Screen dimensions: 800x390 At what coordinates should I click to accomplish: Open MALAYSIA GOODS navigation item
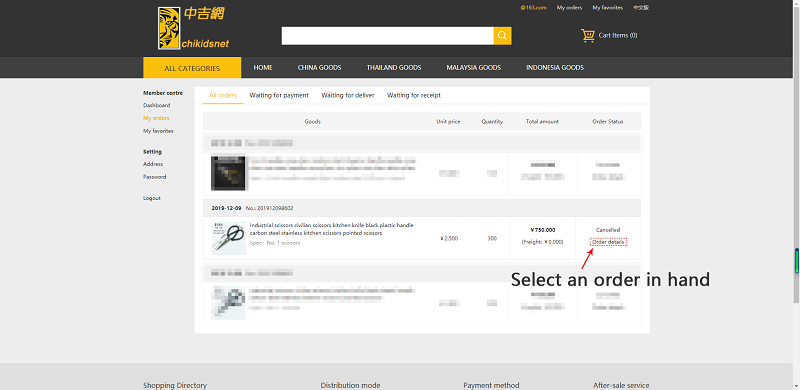[x=473, y=67]
